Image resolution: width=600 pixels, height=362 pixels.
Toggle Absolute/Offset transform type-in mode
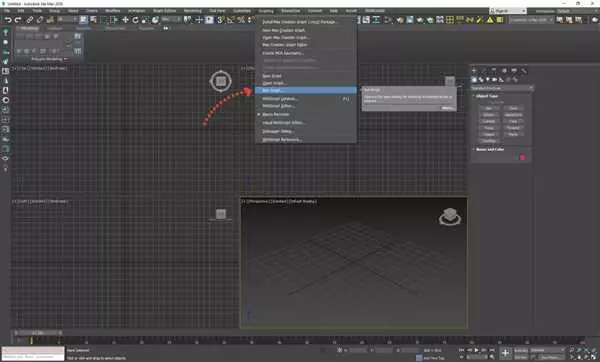pos(340,350)
